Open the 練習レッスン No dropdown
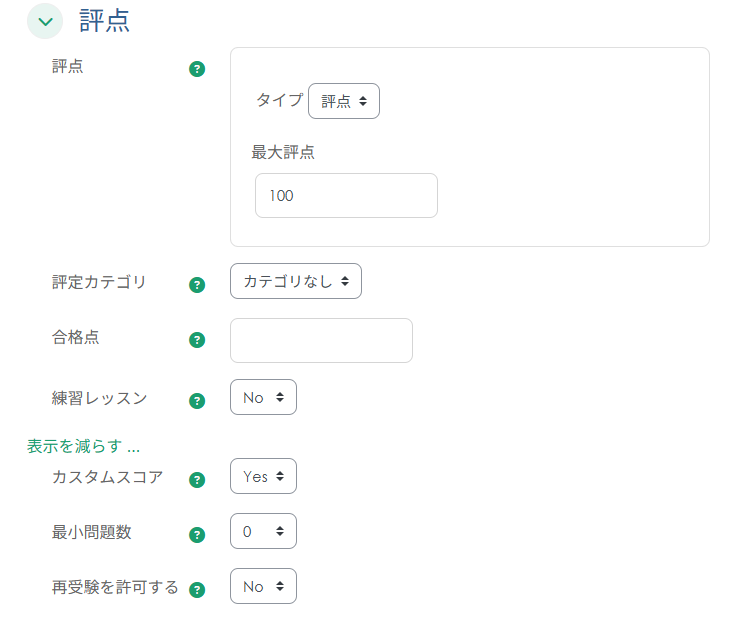The height and width of the screenshot is (617, 755). click(263, 397)
